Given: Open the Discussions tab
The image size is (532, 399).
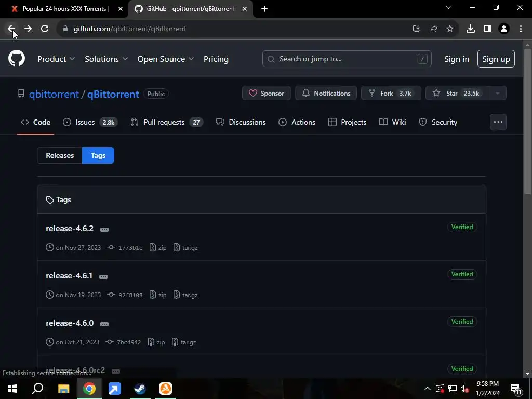Looking at the screenshot, I should click(x=241, y=122).
